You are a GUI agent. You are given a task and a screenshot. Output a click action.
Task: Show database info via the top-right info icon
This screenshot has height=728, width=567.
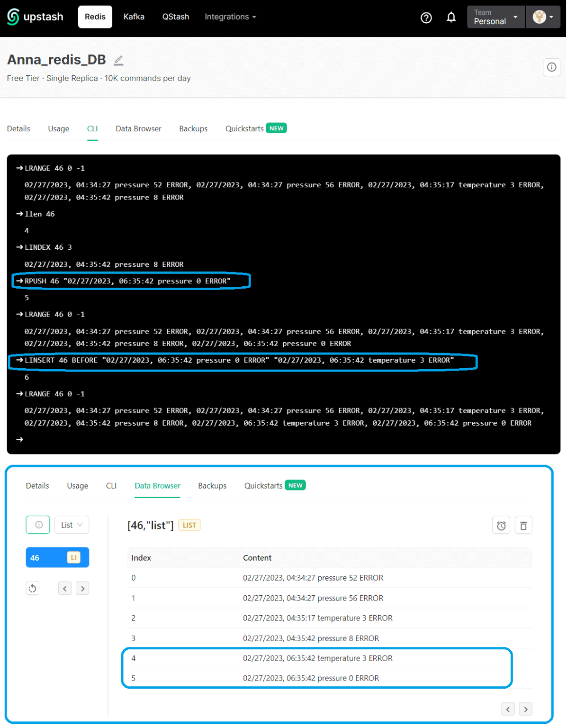pos(551,67)
